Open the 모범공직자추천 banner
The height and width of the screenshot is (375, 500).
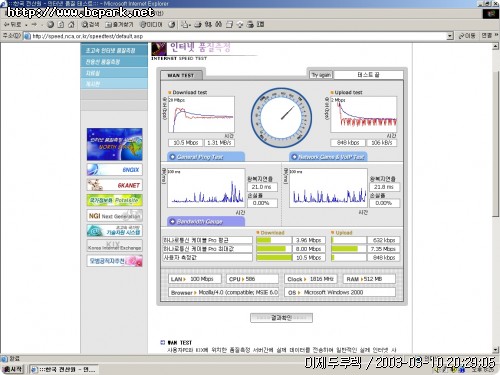click(114, 261)
